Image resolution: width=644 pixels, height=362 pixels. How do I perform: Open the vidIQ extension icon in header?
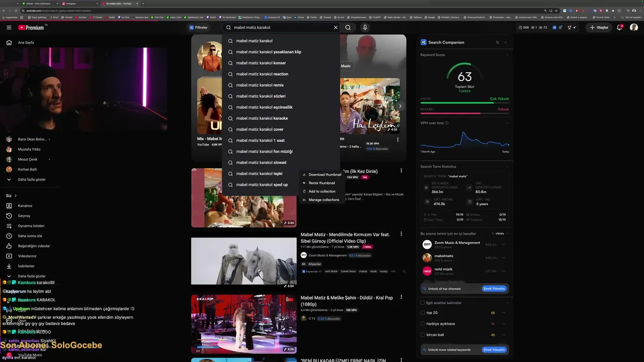coord(554,28)
